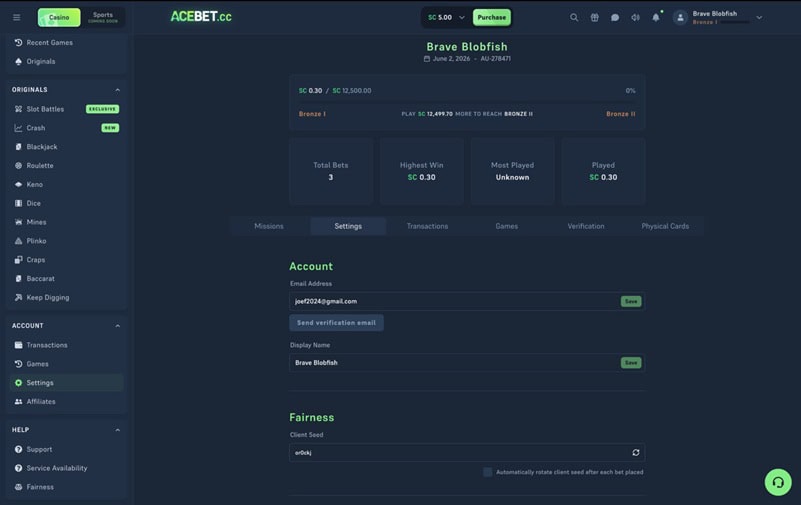The height and width of the screenshot is (505, 801).
Task: Click Send verification email button
Action: [x=336, y=323]
